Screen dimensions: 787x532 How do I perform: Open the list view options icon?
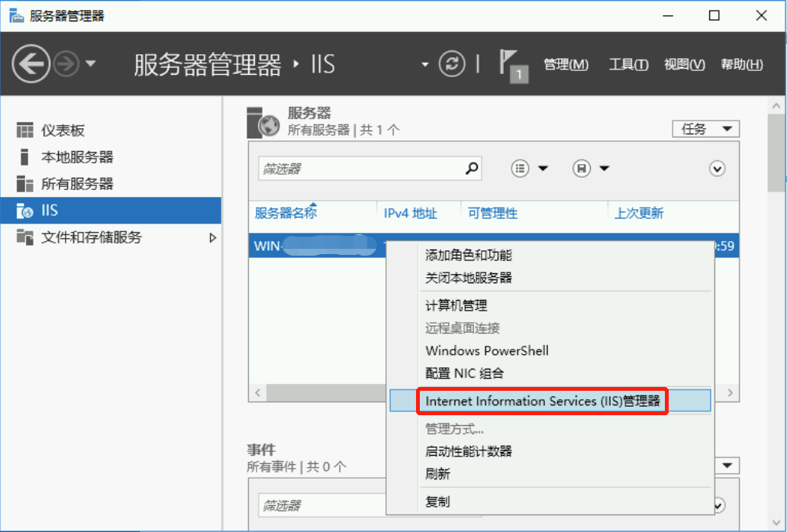[521, 169]
